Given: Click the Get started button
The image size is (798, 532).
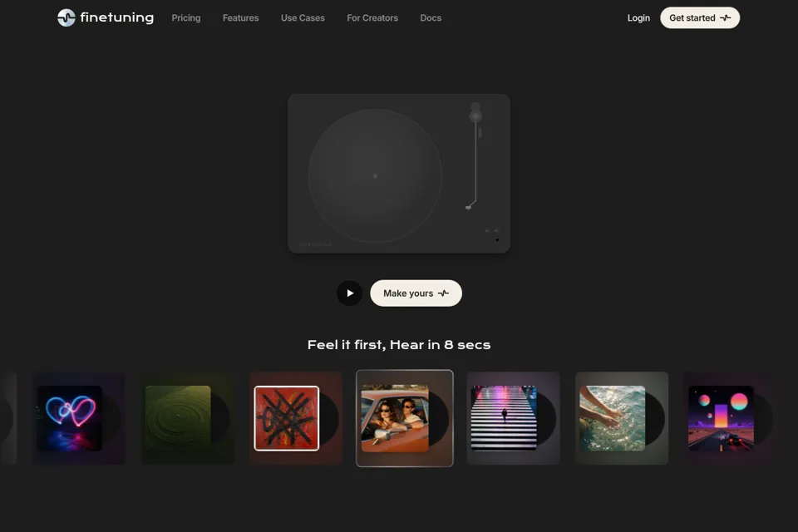Looking at the screenshot, I should (700, 17).
